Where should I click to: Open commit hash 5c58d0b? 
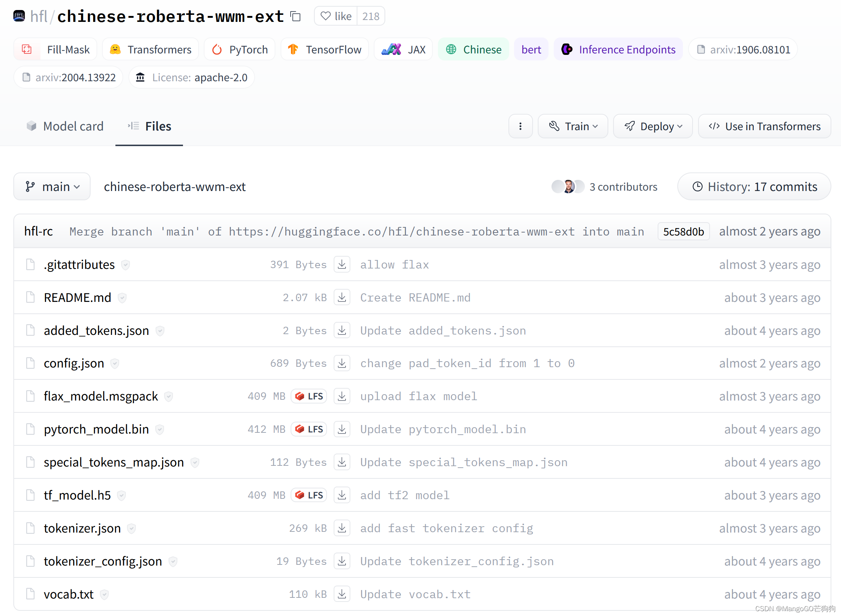click(x=684, y=231)
